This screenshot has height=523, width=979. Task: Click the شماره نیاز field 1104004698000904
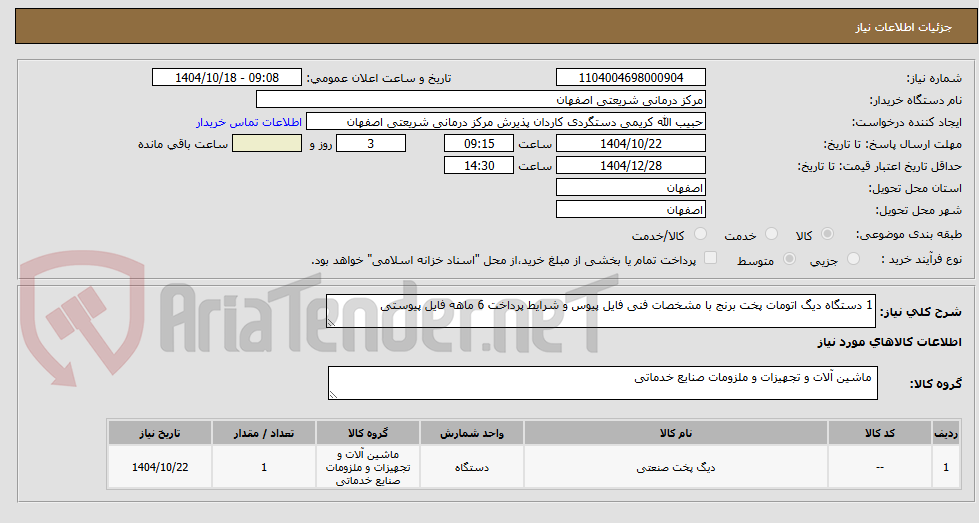click(x=631, y=77)
